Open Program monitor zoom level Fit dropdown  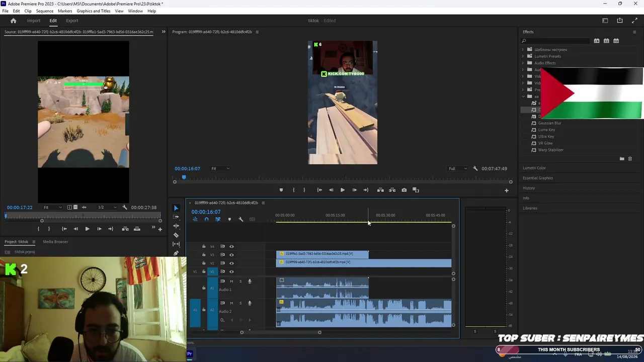(220, 168)
